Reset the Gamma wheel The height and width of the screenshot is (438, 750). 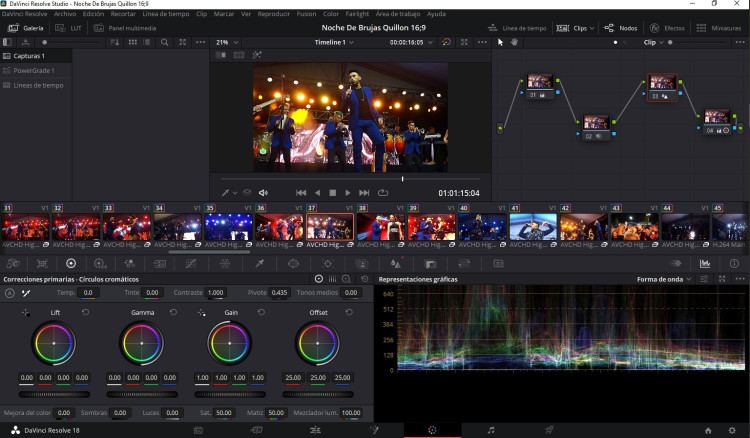click(173, 312)
